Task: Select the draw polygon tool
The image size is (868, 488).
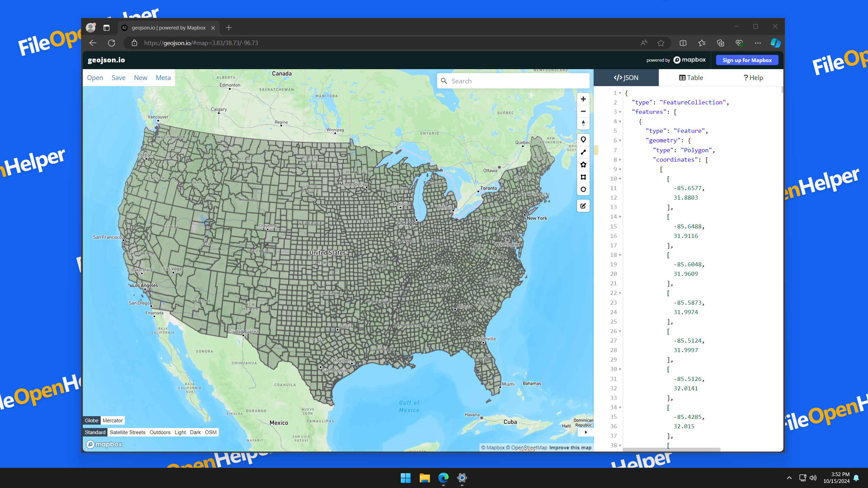Action: pos(583,165)
